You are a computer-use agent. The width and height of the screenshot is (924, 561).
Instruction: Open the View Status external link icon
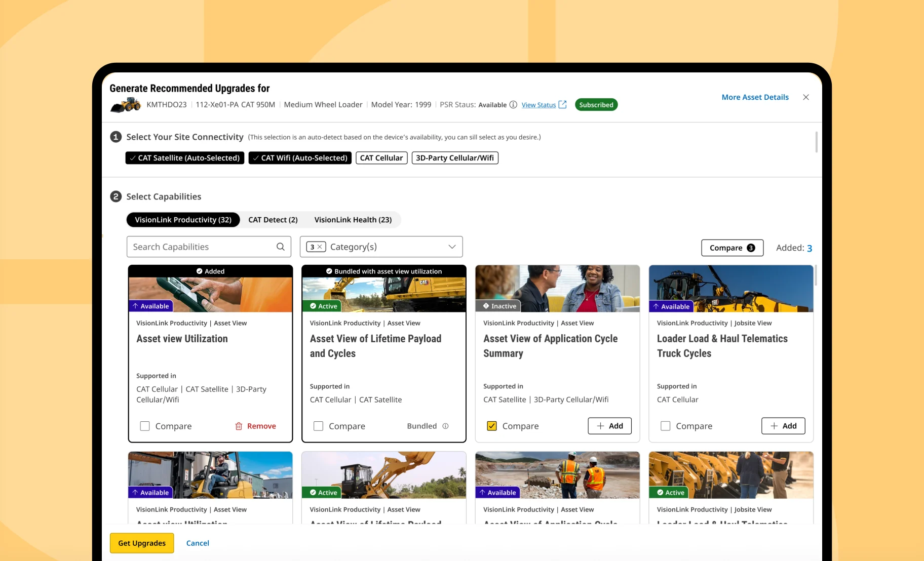pyautogui.click(x=562, y=105)
